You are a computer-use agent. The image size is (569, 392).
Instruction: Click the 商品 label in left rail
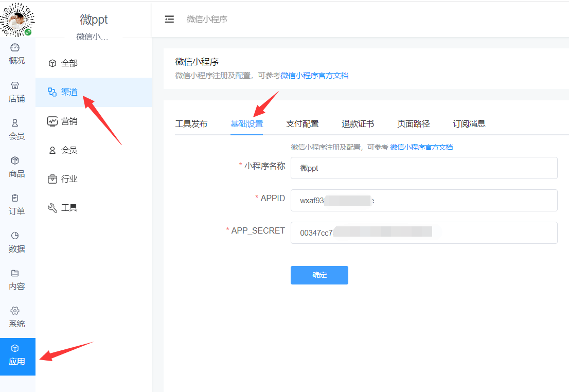click(16, 174)
